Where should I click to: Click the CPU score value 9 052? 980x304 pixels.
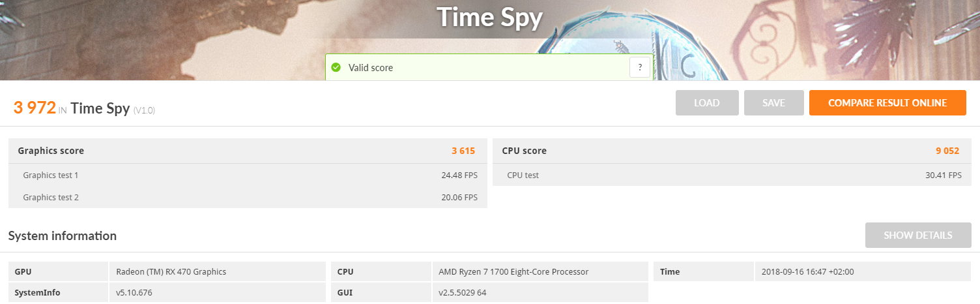(x=947, y=151)
